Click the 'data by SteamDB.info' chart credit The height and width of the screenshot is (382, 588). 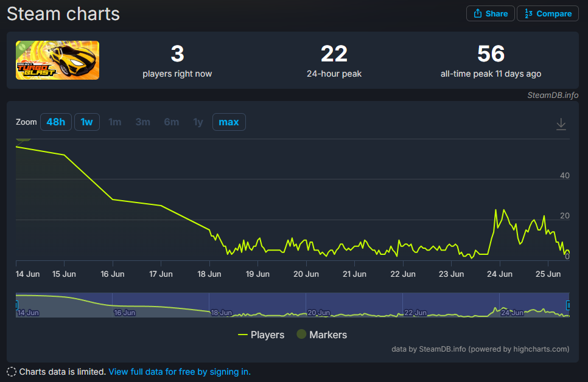coord(480,349)
